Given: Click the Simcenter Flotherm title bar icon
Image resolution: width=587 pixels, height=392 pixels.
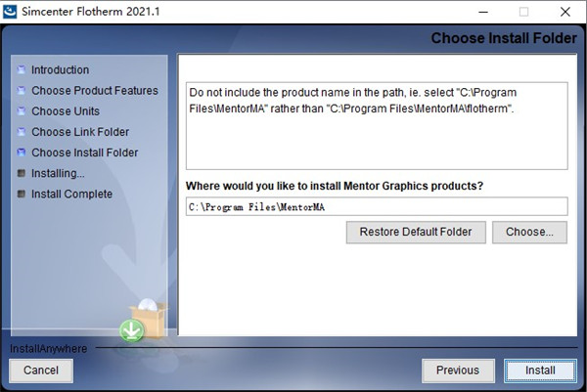Looking at the screenshot, I should [x=12, y=11].
